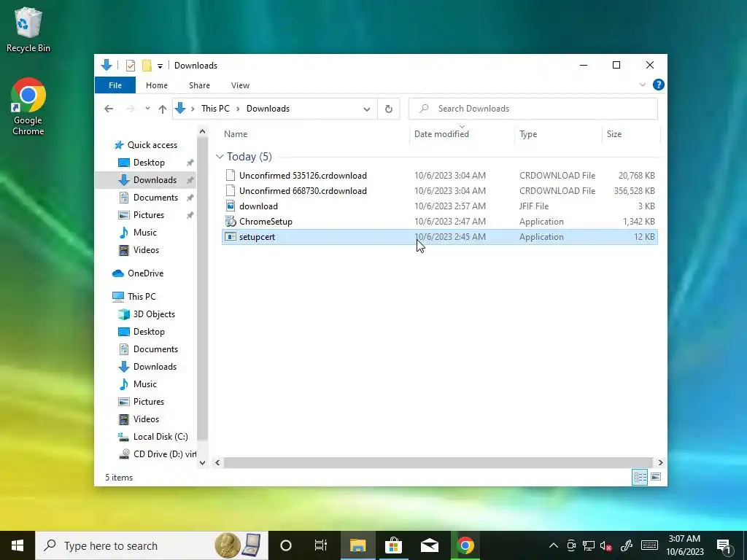The width and height of the screenshot is (747, 560).
Task: Click horizontal scrollbar right arrow
Action: 660,462
